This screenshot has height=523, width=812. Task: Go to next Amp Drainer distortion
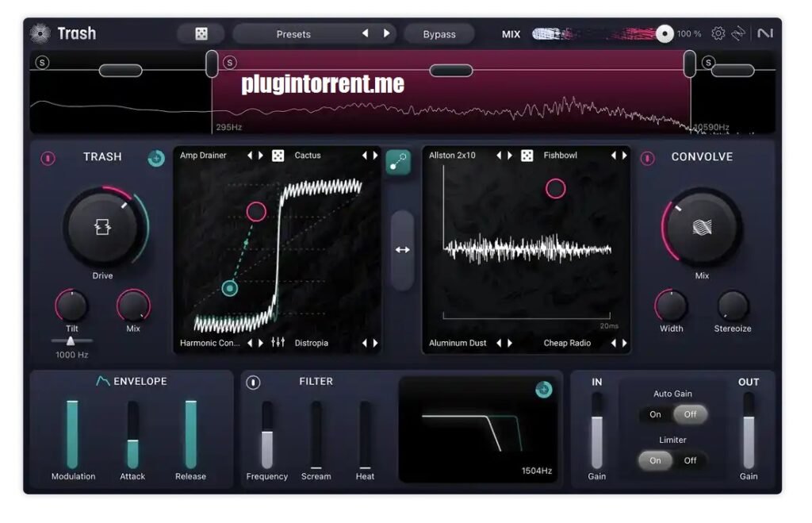pos(261,156)
